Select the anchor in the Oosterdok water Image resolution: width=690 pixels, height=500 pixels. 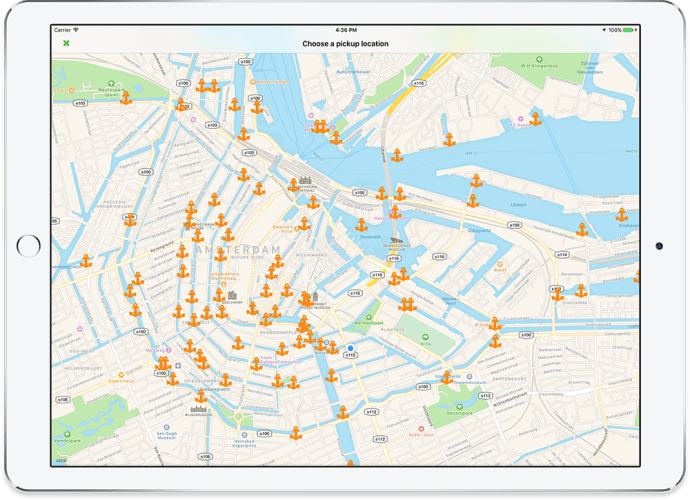click(361, 224)
